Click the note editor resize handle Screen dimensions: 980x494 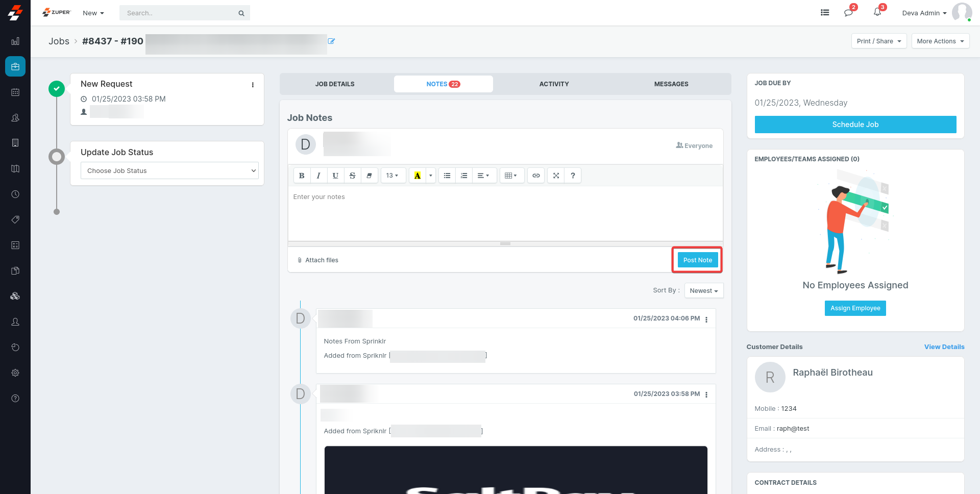point(505,244)
